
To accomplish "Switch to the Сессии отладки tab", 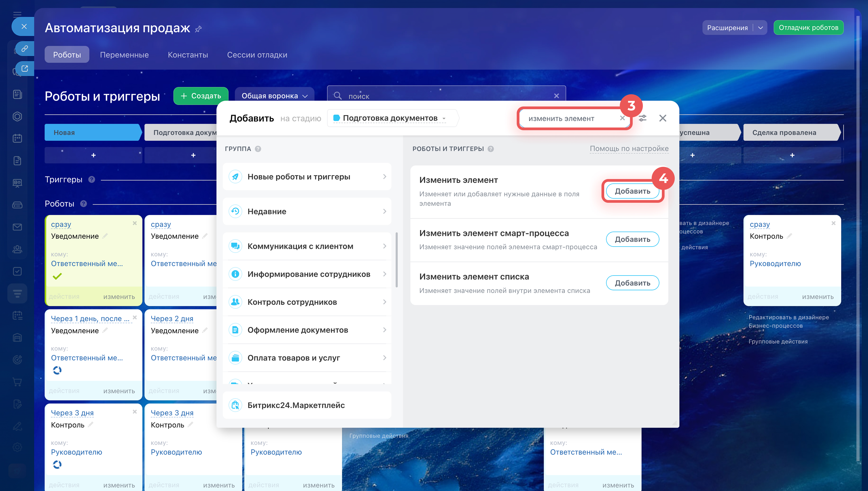I will (x=257, y=55).
